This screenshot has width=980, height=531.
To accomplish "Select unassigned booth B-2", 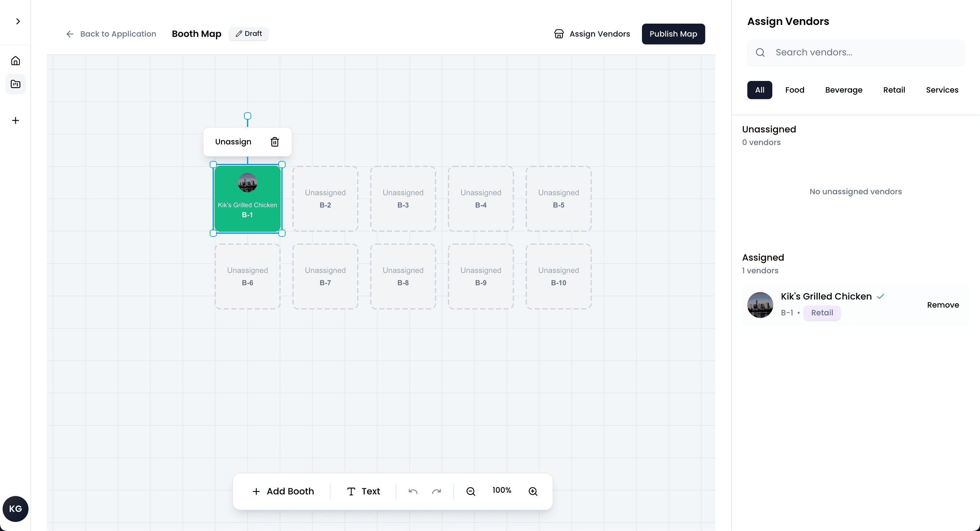I will (325, 199).
